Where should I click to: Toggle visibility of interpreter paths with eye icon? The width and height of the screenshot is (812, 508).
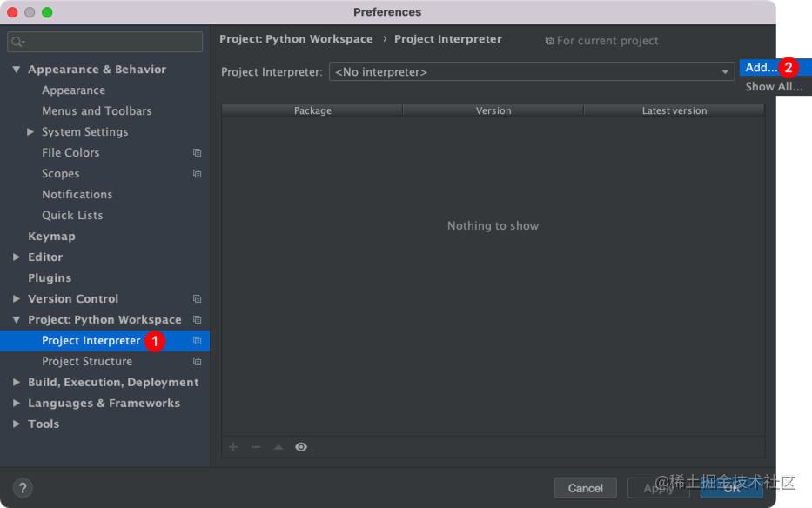click(x=301, y=446)
